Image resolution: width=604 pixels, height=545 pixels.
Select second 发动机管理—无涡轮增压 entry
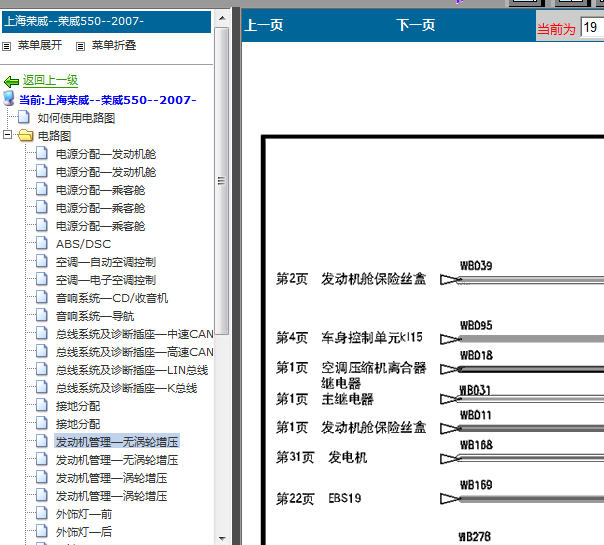tap(117, 460)
